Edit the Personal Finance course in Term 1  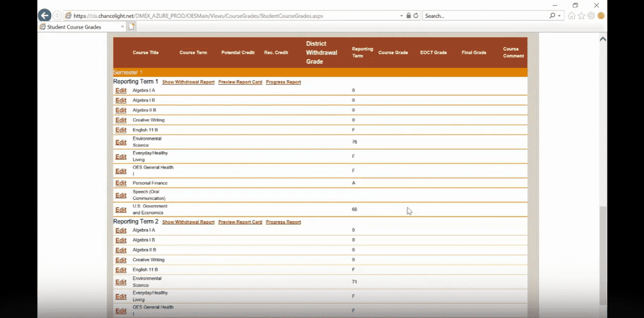[120, 183]
